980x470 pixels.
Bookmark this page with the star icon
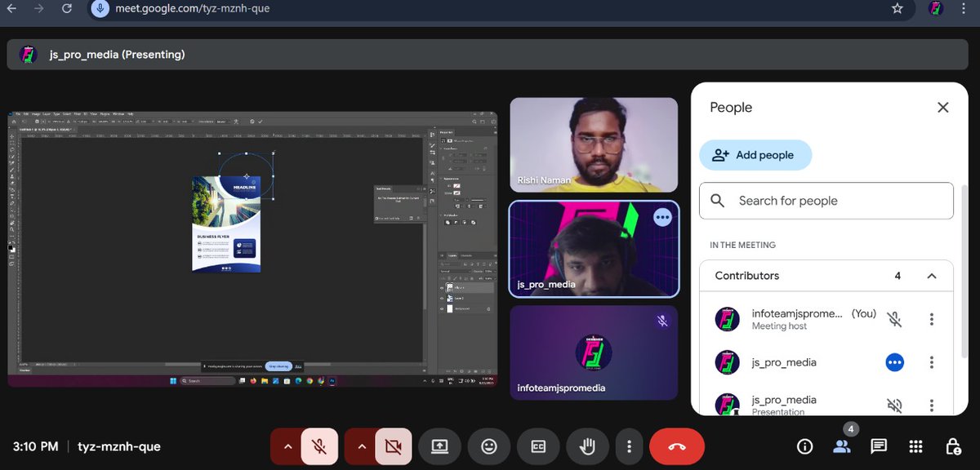pos(898,9)
